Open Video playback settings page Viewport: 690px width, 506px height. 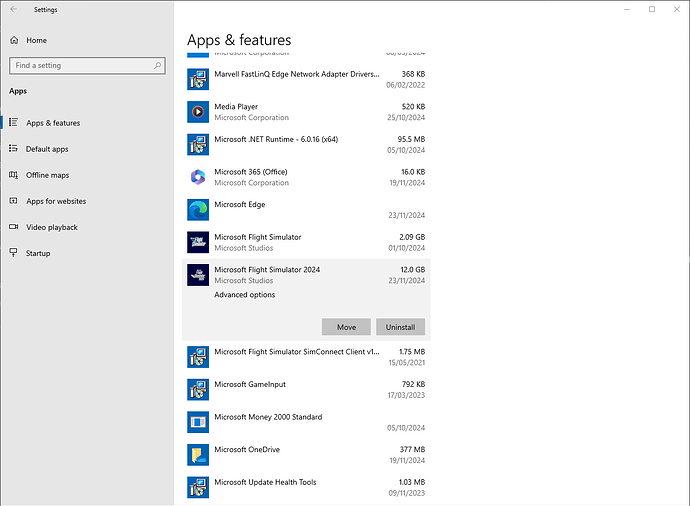87,227
